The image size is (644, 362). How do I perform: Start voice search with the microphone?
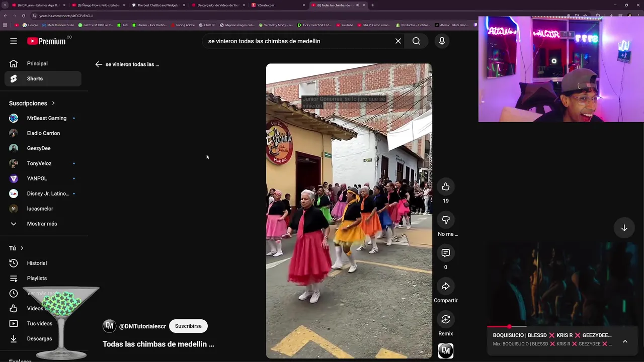tap(442, 41)
